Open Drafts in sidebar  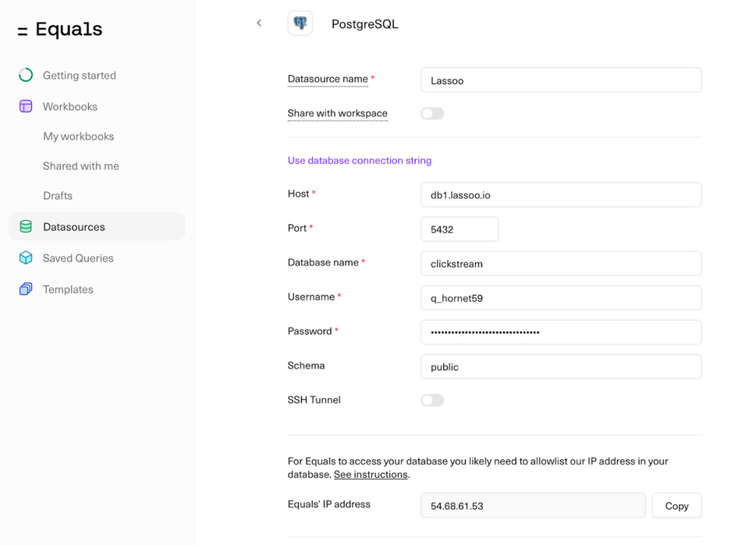tap(58, 195)
